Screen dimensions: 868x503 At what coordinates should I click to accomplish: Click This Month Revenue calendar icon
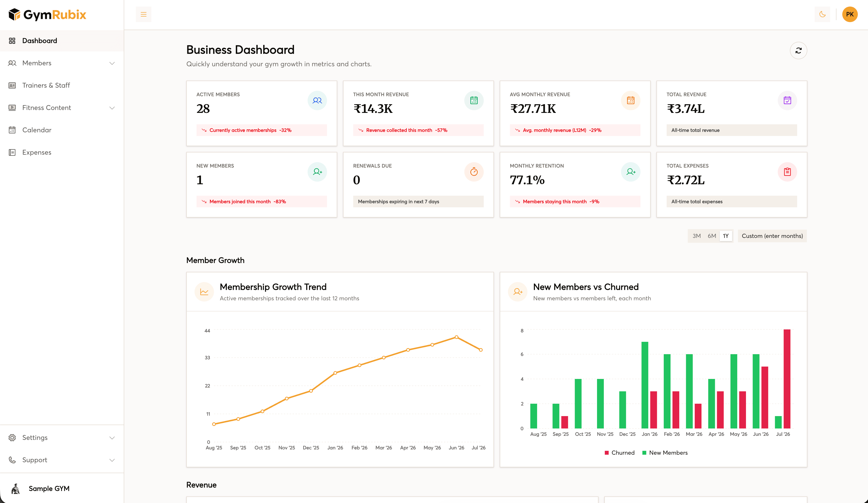click(x=474, y=100)
